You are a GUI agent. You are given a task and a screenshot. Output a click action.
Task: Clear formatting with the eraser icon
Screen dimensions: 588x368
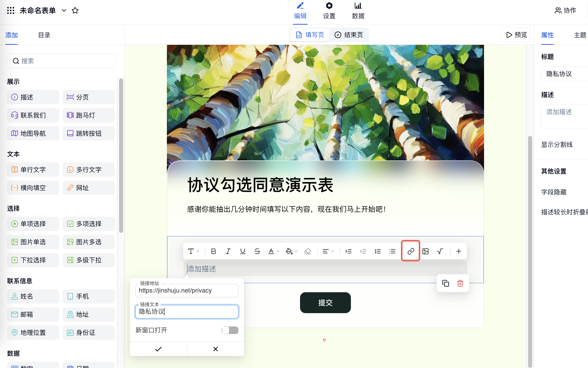[308, 251]
